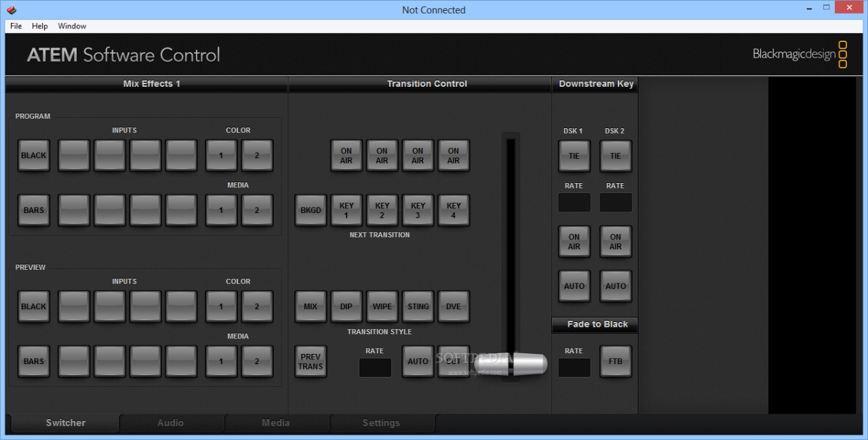Choose the STING transition style
Screen dimensions: 868x440
[418, 306]
